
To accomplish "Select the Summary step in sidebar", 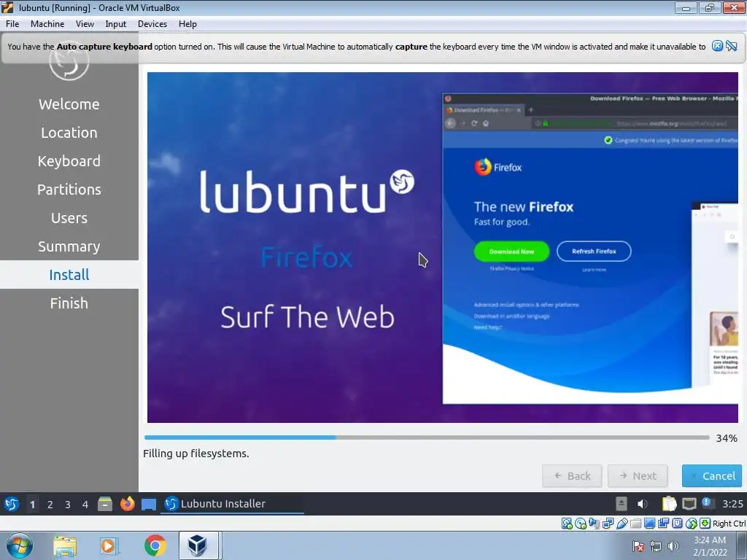I will [69, 246].
